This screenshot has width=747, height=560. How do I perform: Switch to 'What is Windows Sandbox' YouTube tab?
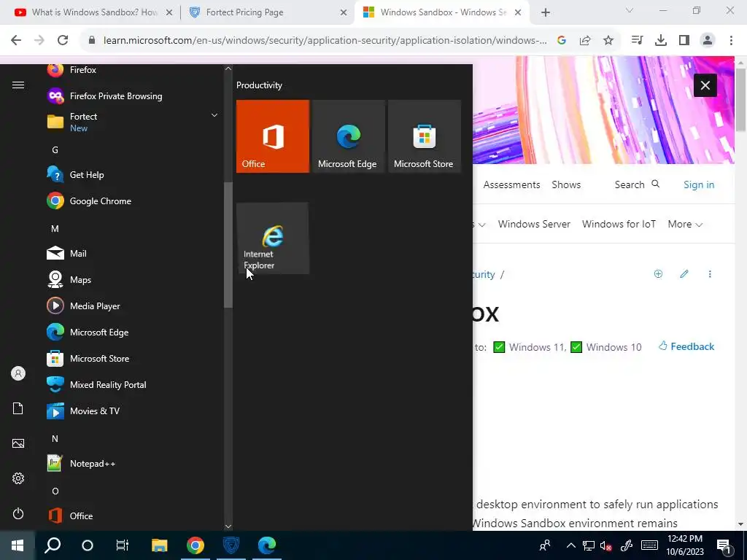point(94,12)
